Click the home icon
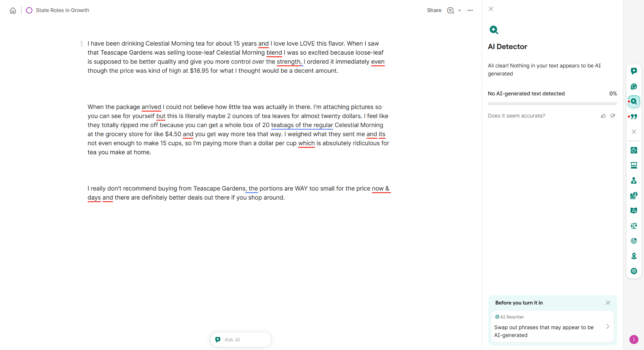Screen dimensions: 644x350 (x=13, y=10)
